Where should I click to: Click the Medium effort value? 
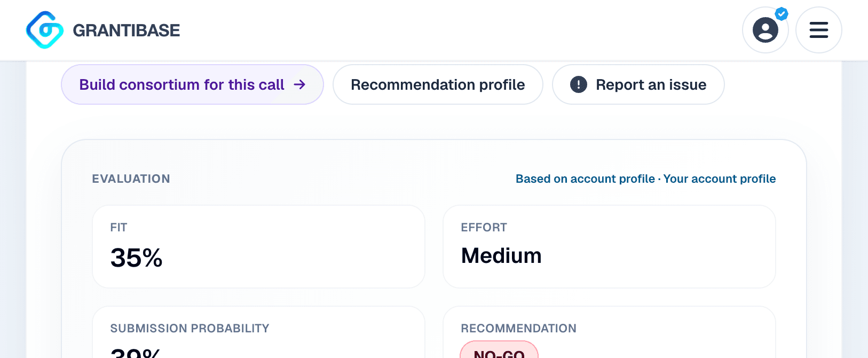point(501,256)
